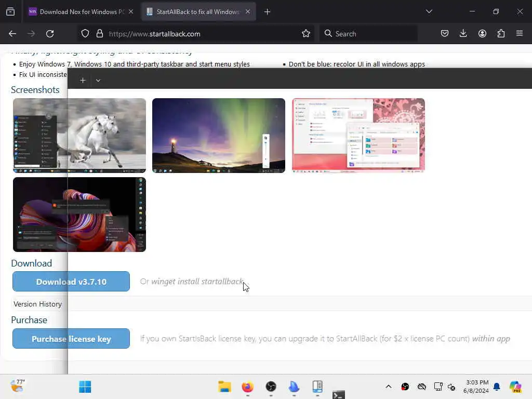
Task: Launch Copilot preview from taskbar
Action: [515, 387]
